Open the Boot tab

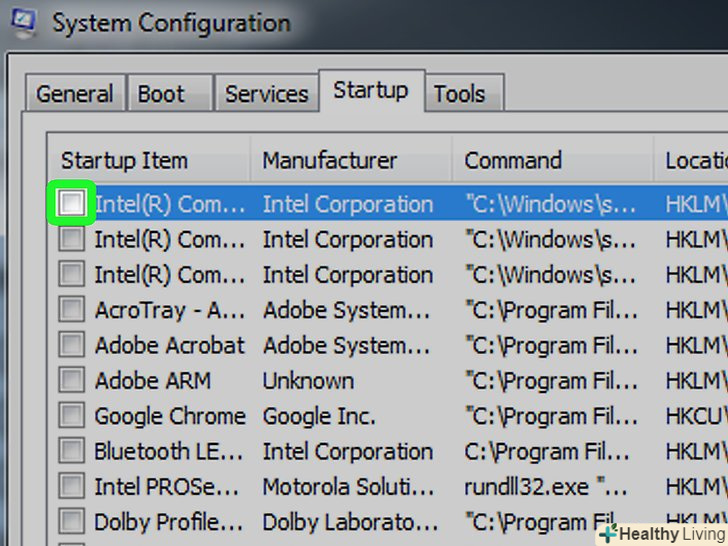click(161, 94)
